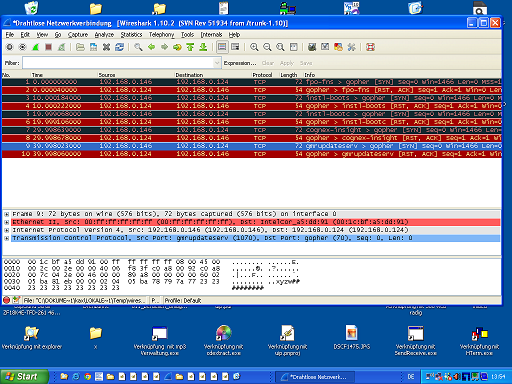512x384 pixels.
Task: Go back in packet history
Action: tap(151, 47)
